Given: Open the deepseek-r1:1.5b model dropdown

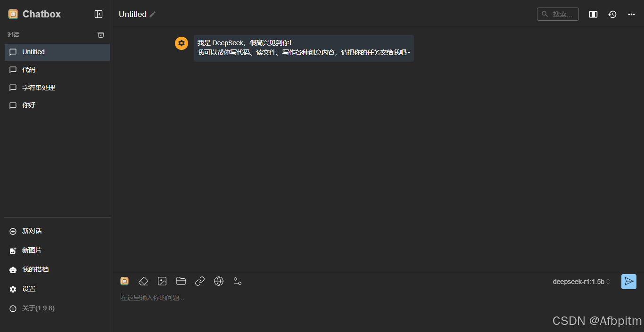Looking at the screenshot, I should (x=582, y=282).
